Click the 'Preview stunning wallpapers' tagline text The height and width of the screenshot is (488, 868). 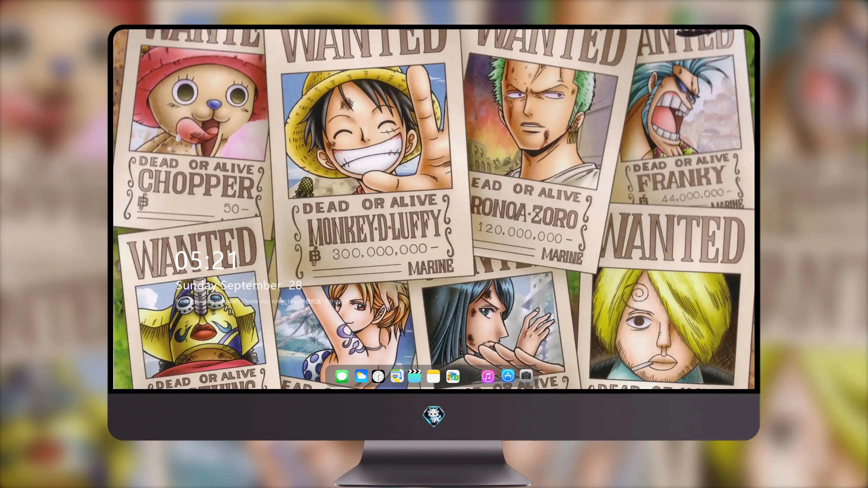point(263,301)
